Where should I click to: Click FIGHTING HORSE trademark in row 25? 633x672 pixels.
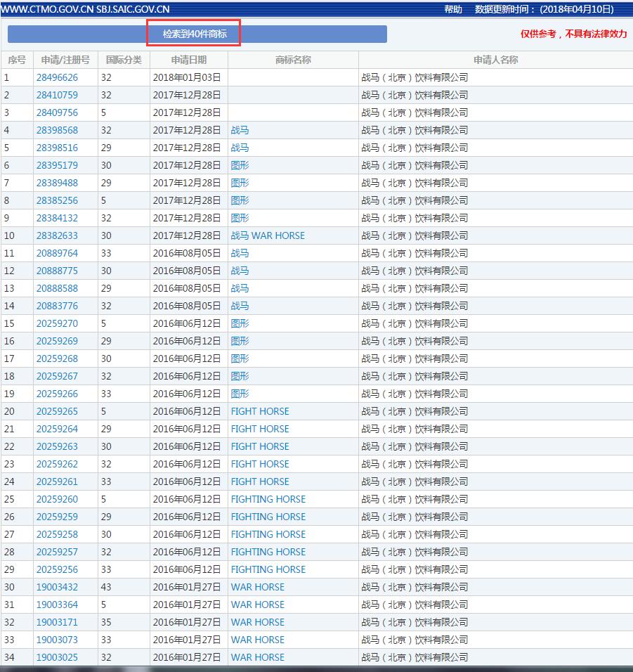point(268,499)
